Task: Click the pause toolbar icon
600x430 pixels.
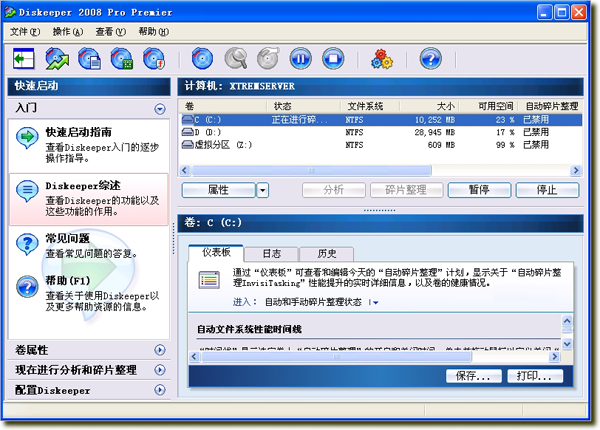Action: tap(300, 58)
